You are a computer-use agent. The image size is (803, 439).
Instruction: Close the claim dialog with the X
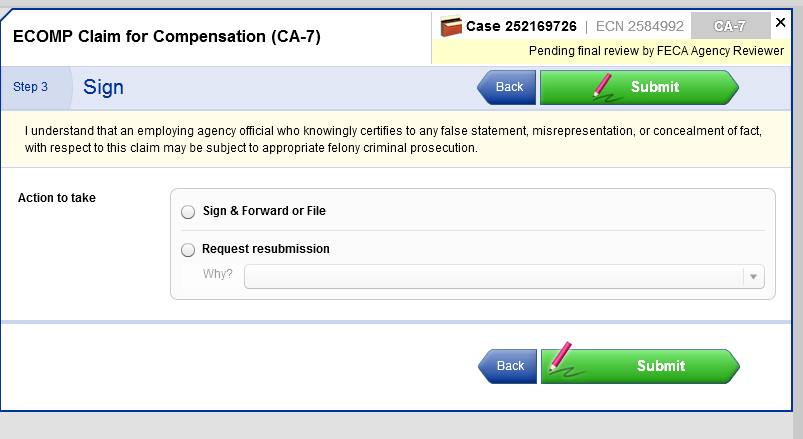[x=781, y=22]
